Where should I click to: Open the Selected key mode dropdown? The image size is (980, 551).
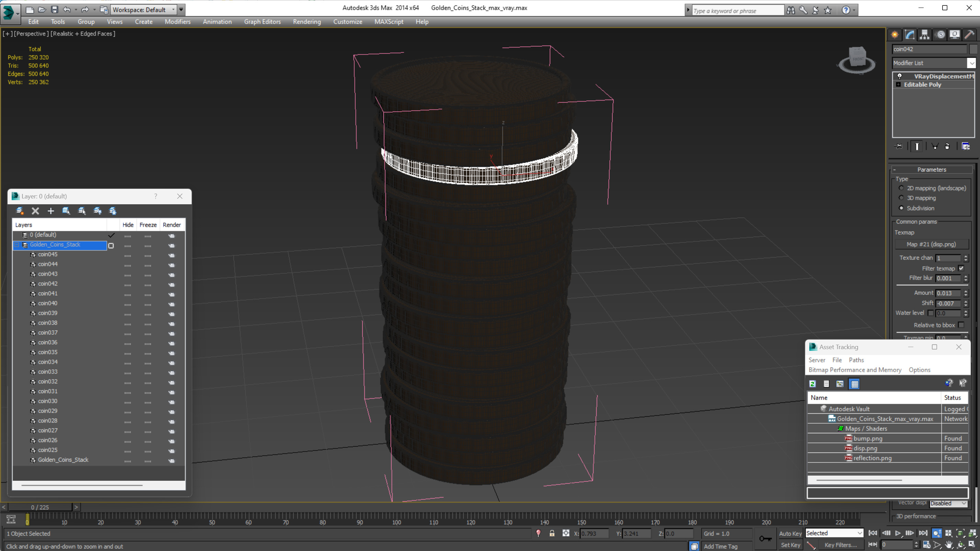click(x=834, y=533)
